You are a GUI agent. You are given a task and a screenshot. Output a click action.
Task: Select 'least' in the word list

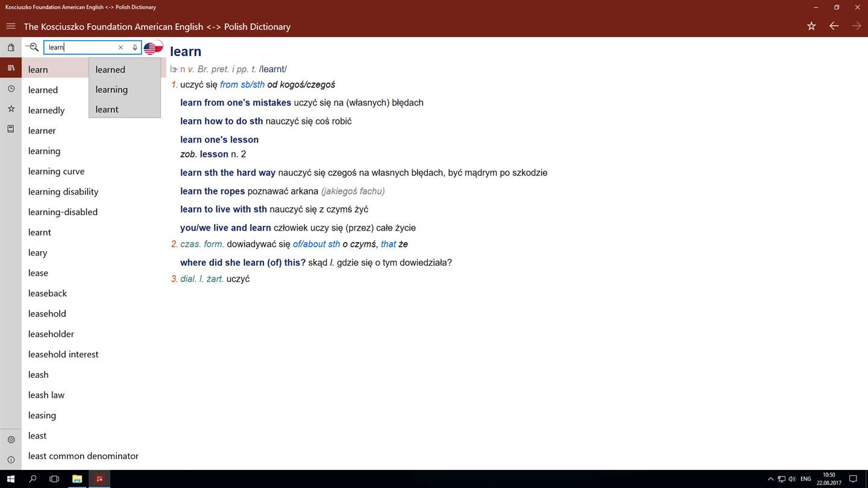(x=93, y=436)
